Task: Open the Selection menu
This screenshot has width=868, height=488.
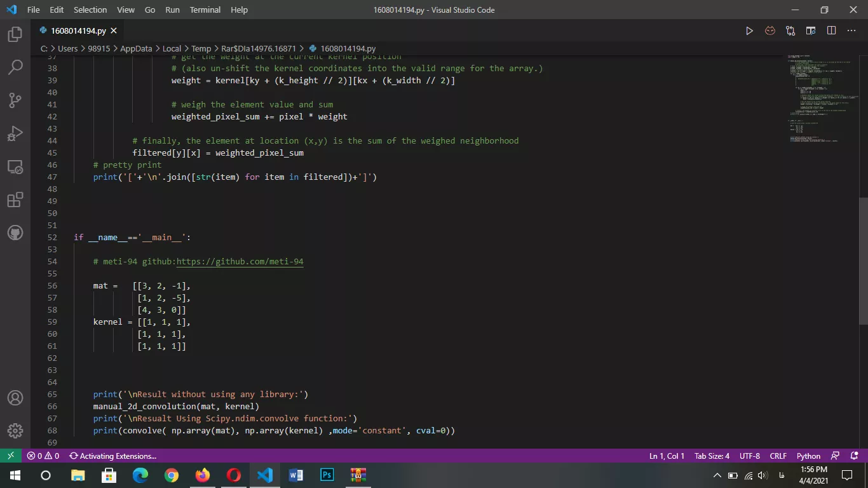Action: click(x=90, y=10)
